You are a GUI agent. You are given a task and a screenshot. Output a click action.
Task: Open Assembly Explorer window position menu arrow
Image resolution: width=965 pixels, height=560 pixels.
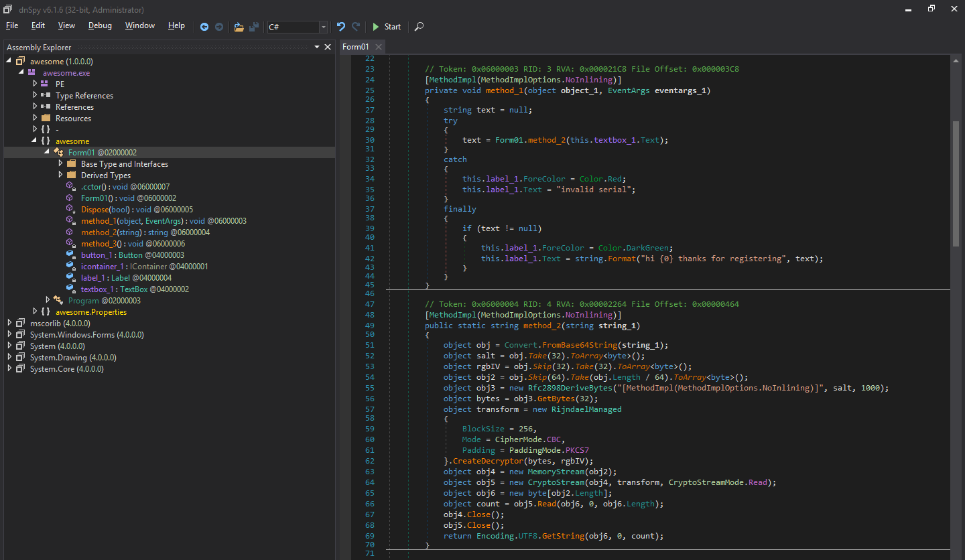pyautogui.click(x=317, y=47)
